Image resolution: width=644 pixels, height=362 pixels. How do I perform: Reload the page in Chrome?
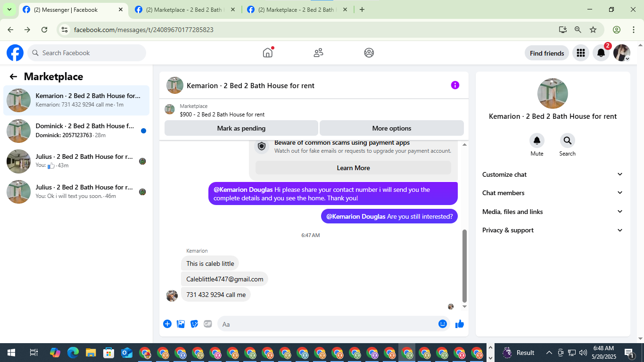click(x=44, y=30)
